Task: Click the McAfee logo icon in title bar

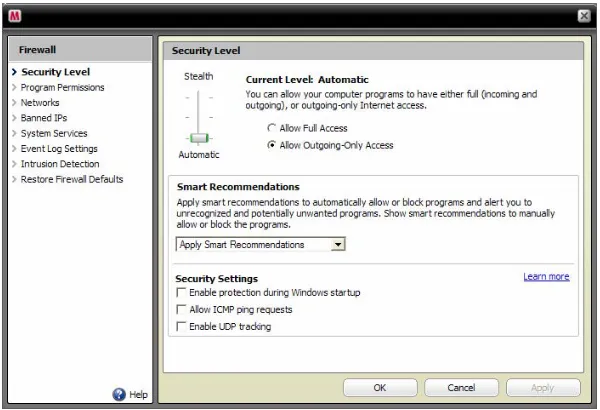Action: point(15,16)
